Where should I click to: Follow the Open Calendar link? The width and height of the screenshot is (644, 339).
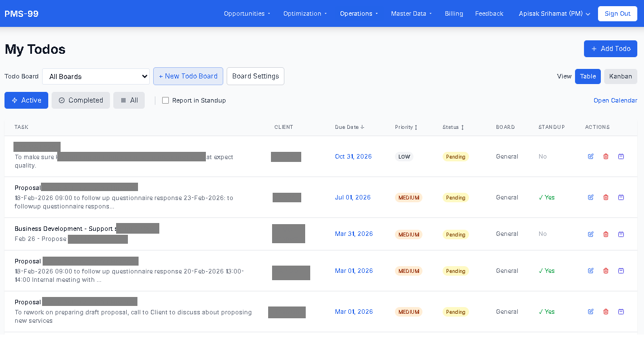pyautogui.click(x=615, y=100)
